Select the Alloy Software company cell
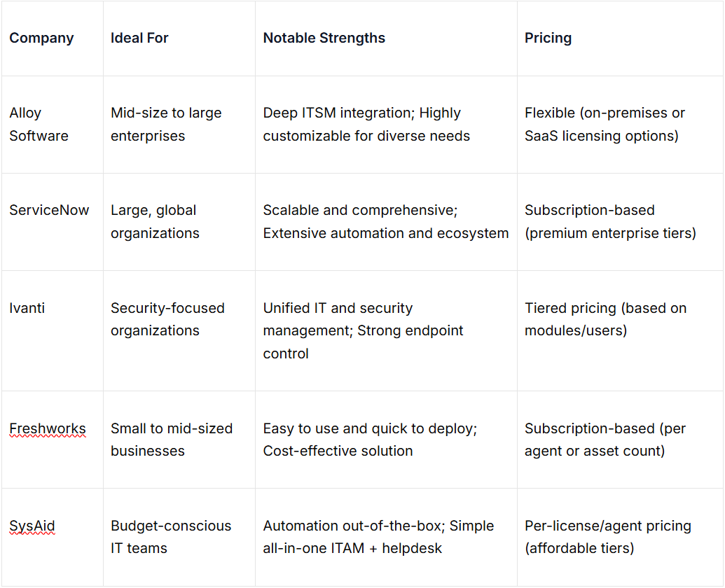The width and height of the screenshot is (725, 588). point(39,125)
